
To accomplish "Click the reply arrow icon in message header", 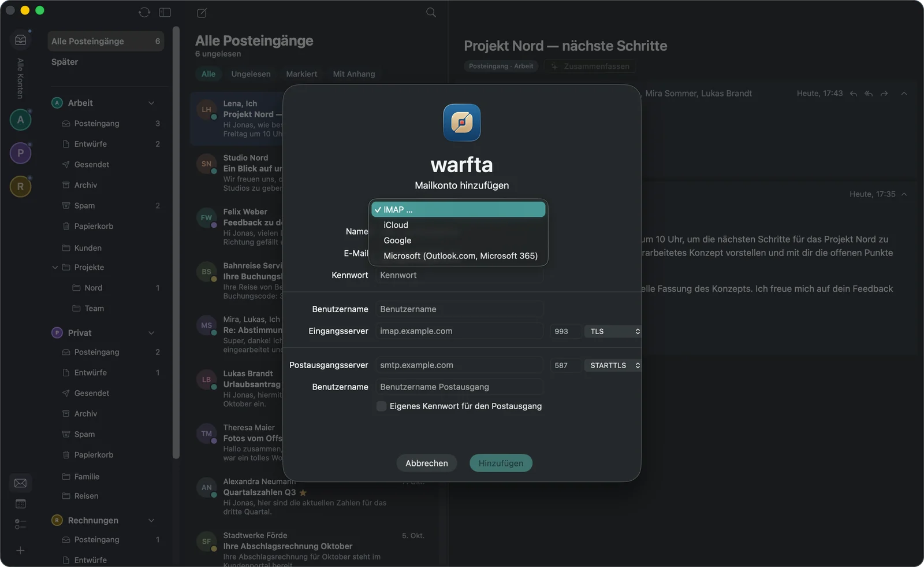I will tap(854, 94).
